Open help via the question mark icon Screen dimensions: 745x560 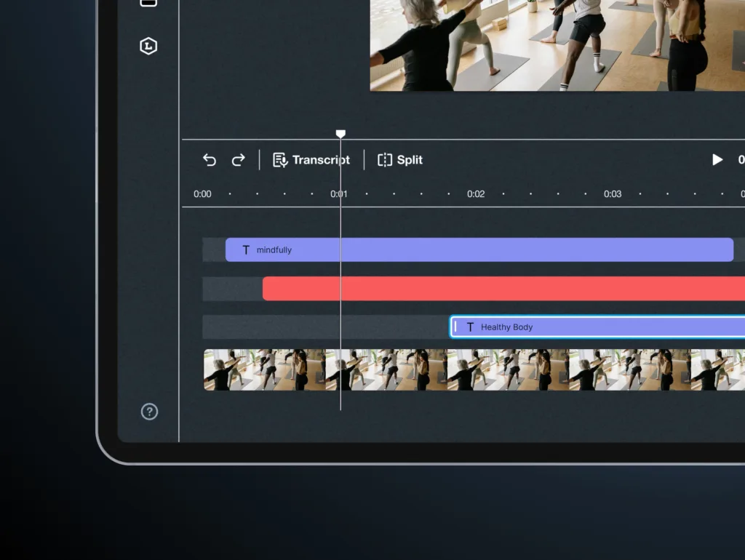coord(149,412)
